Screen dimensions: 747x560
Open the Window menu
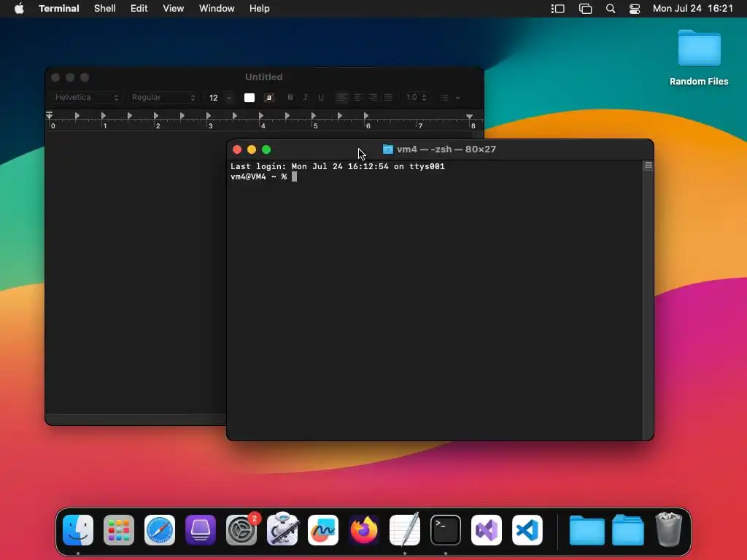point(217,9)
